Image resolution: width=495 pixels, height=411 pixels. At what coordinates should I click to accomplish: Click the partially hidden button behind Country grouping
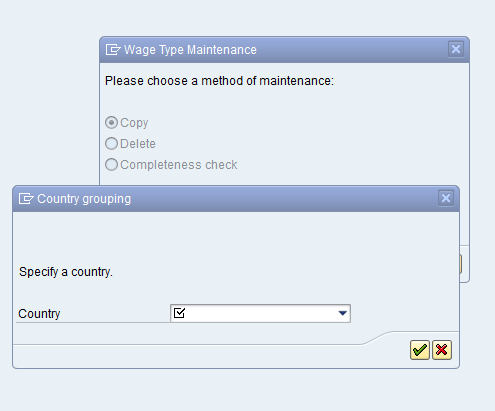pyautogui.click(x=461, y=264)
